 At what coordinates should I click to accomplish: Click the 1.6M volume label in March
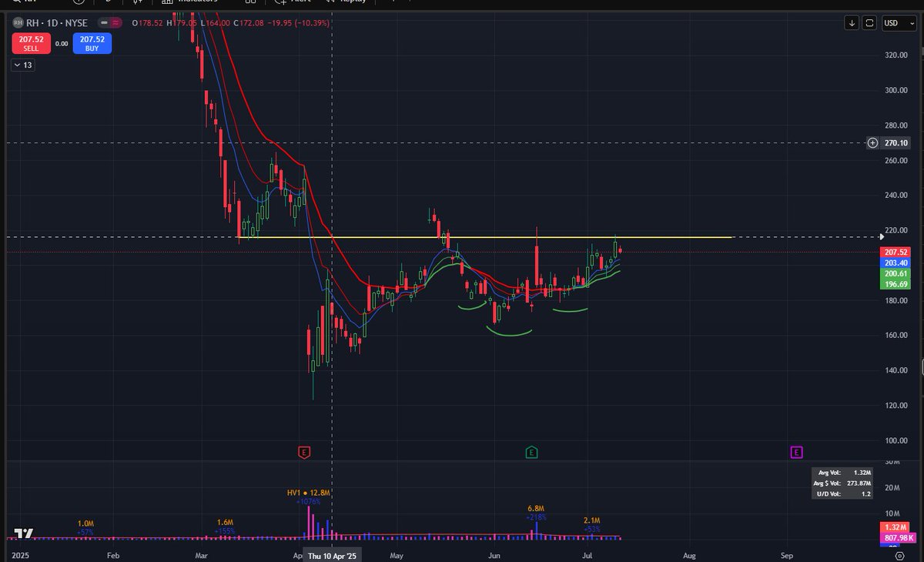[x=226, y=522]
